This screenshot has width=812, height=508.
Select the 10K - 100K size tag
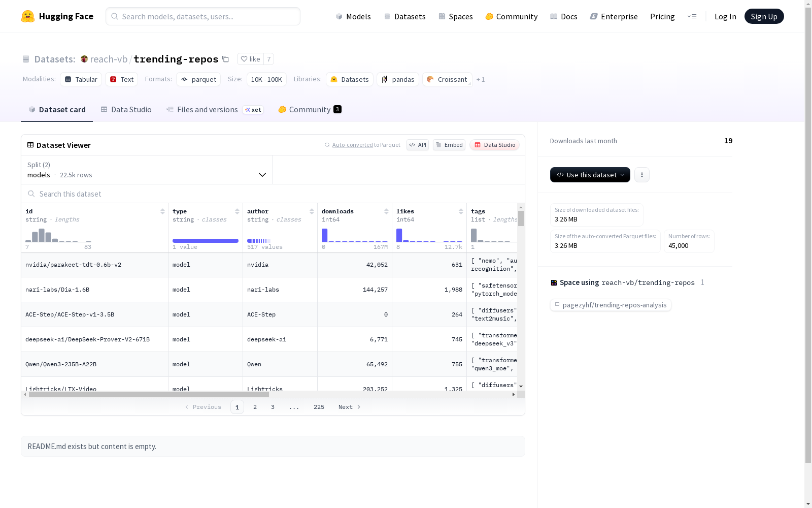(x=266, y=79)
